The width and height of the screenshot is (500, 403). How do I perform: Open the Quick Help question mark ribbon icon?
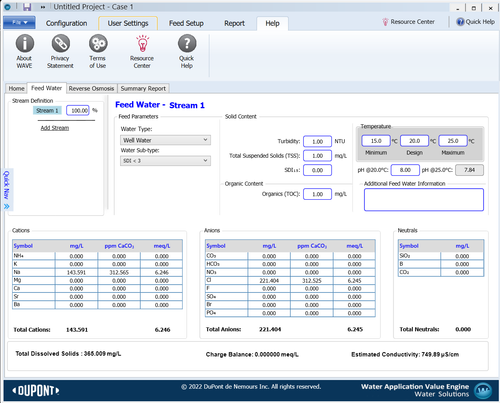coord(187,44)
